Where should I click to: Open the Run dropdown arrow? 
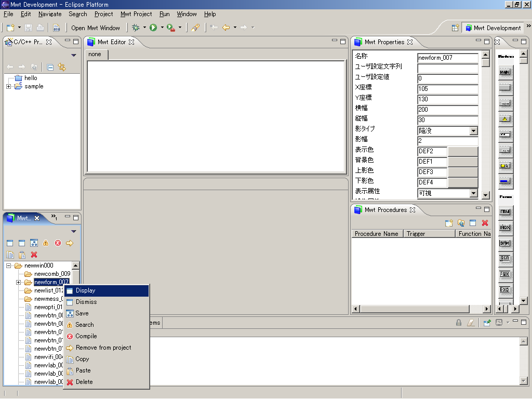162,28
